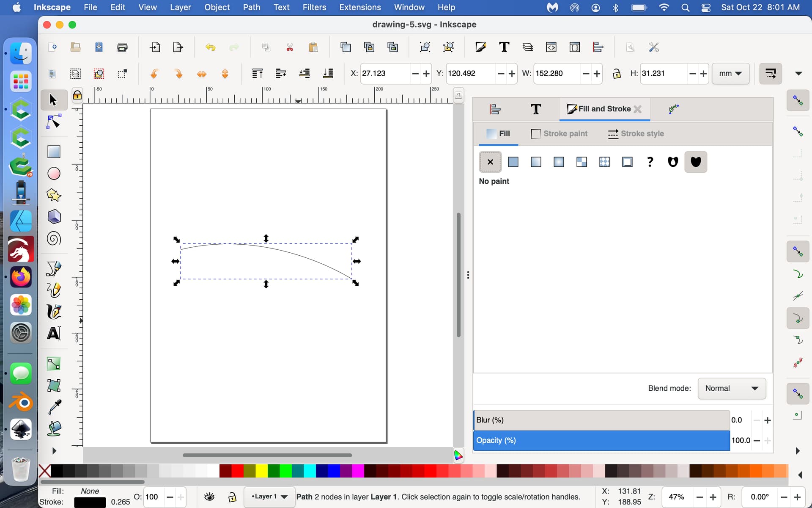The image size is (812, 508).
Task: Switch to the Text and Font panel tab
Action: (536, 109)
